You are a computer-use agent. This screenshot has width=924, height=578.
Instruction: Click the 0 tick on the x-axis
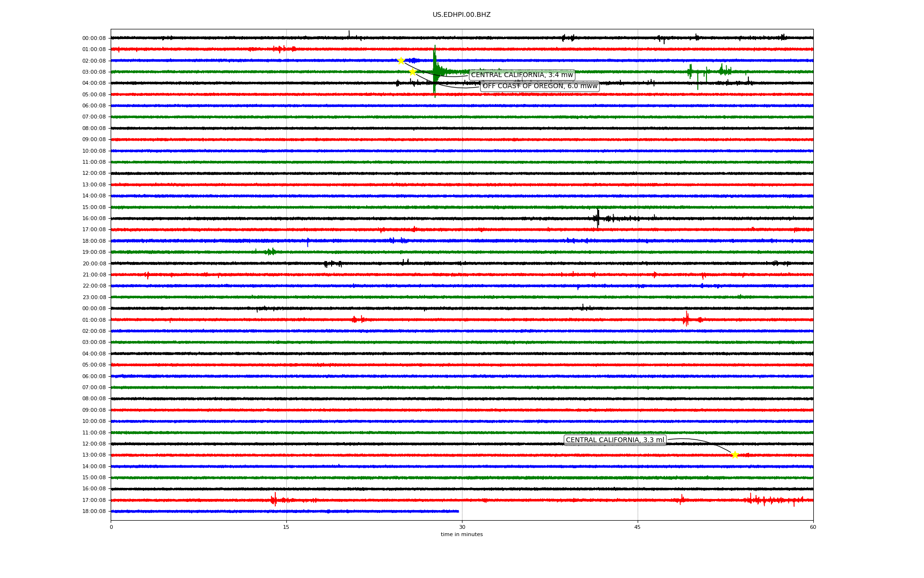111,527
